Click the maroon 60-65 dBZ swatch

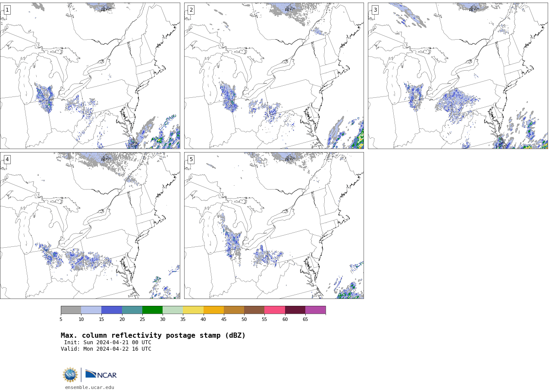295,310
